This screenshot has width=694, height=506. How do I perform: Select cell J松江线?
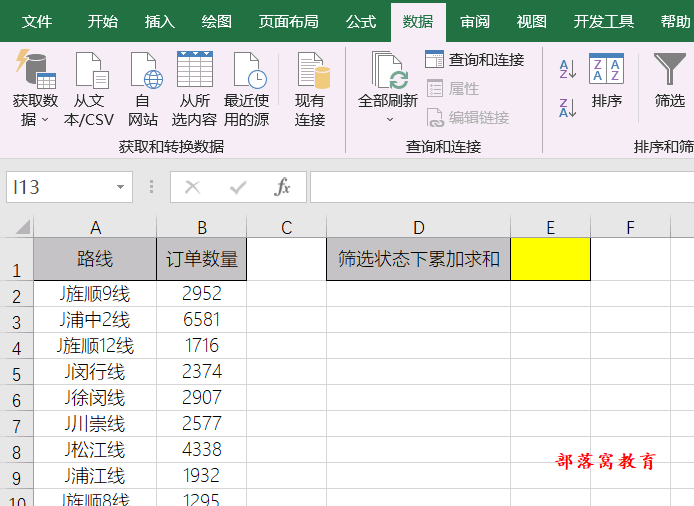point(95,450)
